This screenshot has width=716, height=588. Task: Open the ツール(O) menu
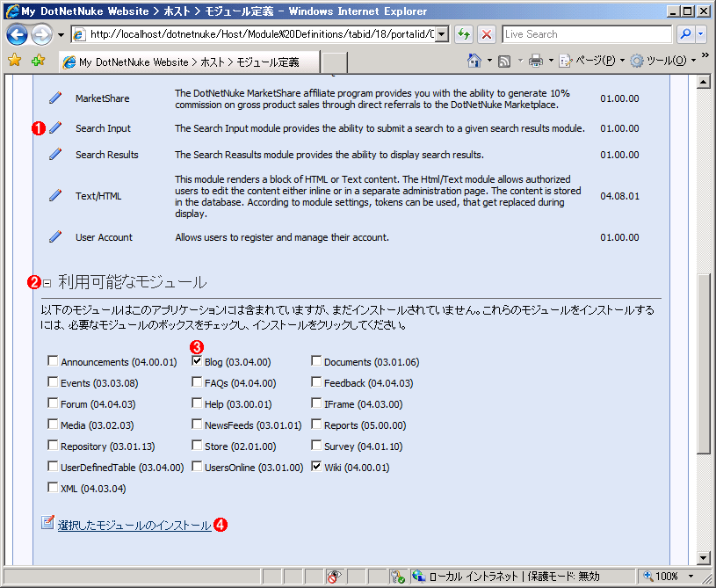(662, 61)
